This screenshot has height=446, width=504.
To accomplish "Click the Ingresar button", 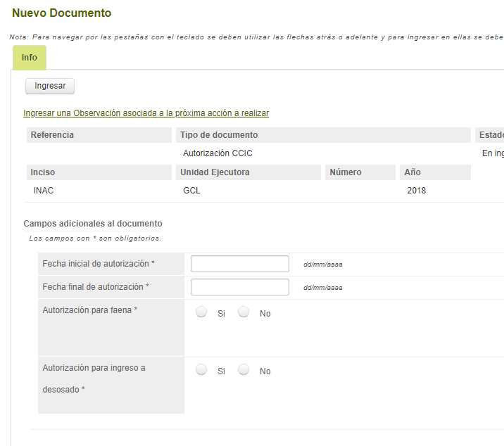I will tap(50, 86).
